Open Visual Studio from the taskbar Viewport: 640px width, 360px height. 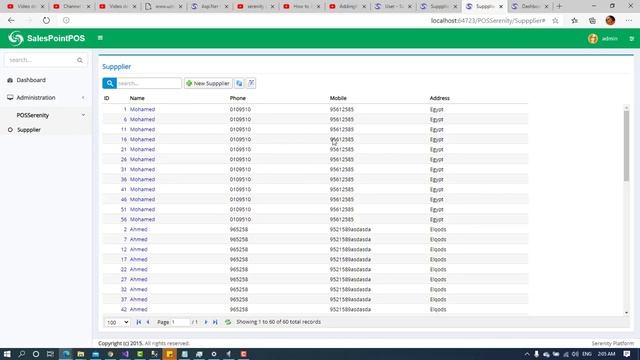coord(125,354)
